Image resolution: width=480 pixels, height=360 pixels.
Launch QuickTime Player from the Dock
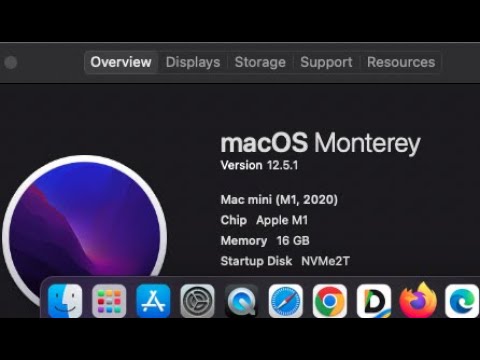click(x=241, y=301)
